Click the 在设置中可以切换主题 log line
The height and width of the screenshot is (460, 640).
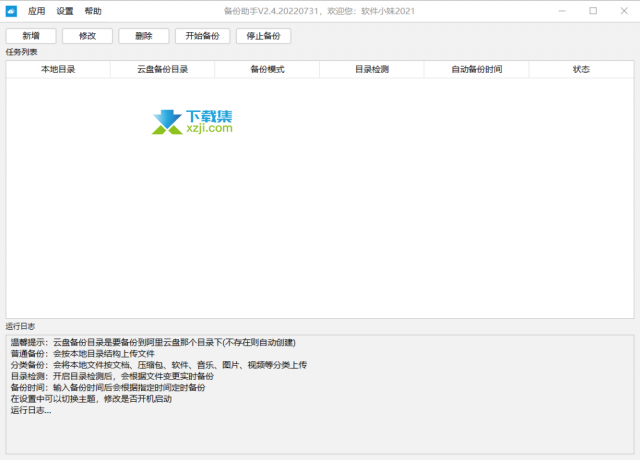pyautogui.click(x=91, y=399)
